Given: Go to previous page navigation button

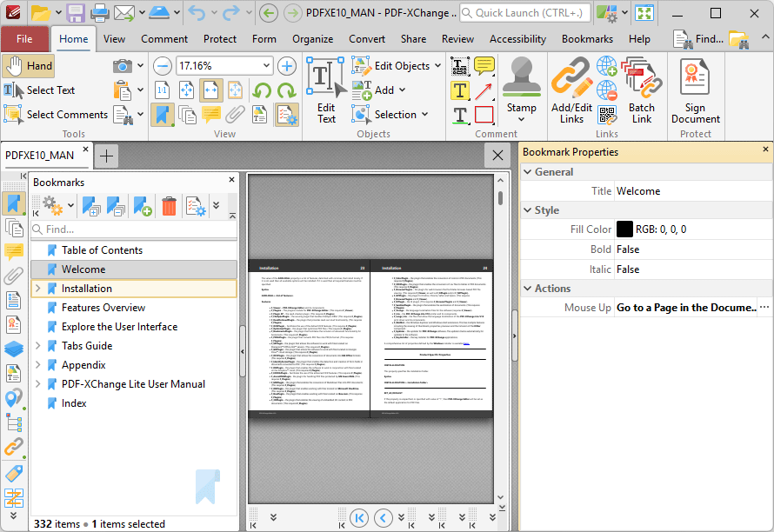Looking at the screenshot, I should (384, 518).
